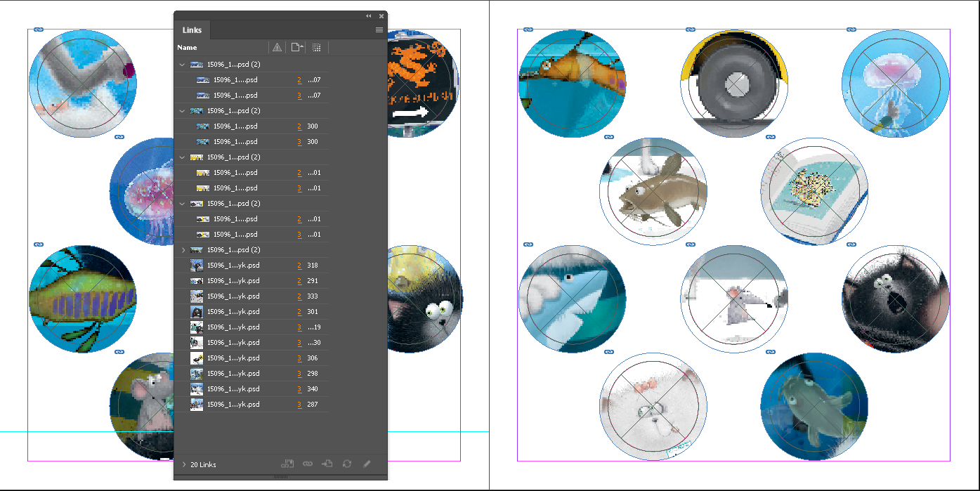
Task: Collapse the Links panel to icons
Action: 369,16
